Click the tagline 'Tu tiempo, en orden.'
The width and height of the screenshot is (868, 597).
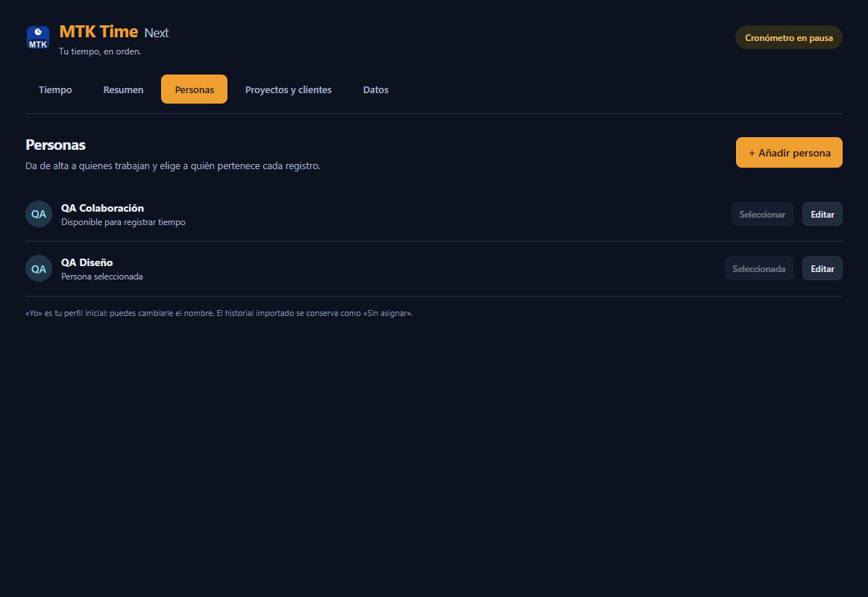tap(100, 51)
